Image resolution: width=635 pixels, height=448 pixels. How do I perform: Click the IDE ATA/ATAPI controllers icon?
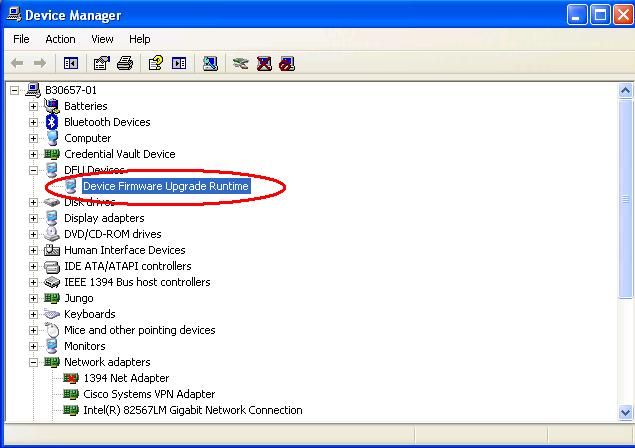(x=52, y=267)
